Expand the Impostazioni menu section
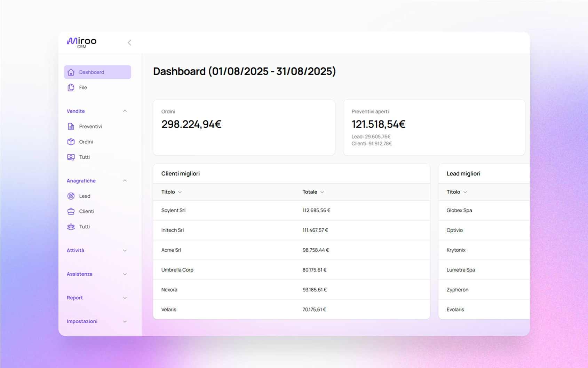Screen dimensions: 588x368 [x=125, y=321]
